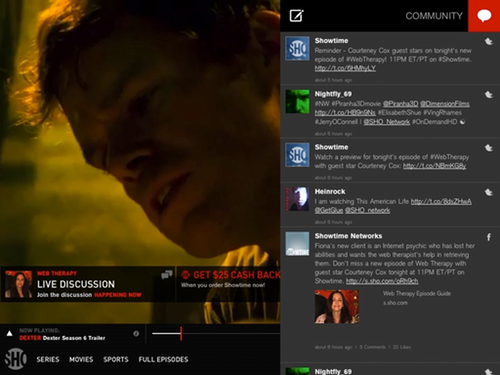Screen dimensions: 500x375
Task: Tap the compose post icon
Action: click(296, 16)
